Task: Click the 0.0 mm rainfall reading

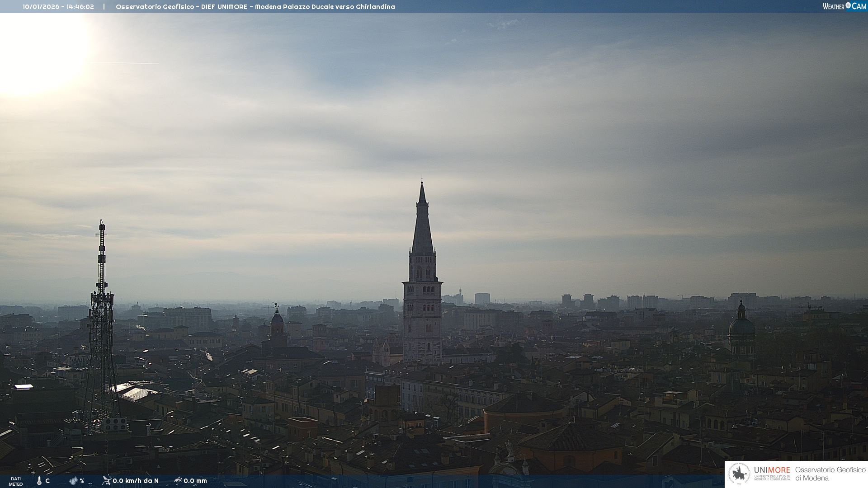Action: point(195,481)
